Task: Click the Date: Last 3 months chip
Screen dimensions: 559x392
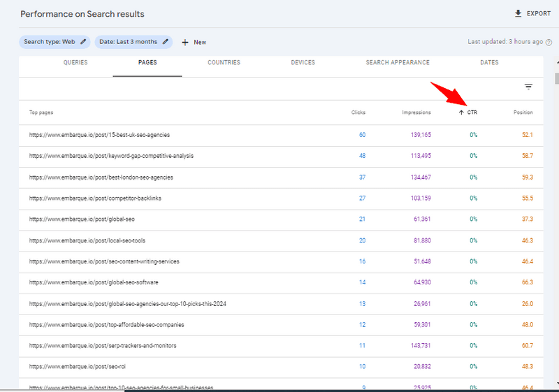Action: [x=133, y=42]
